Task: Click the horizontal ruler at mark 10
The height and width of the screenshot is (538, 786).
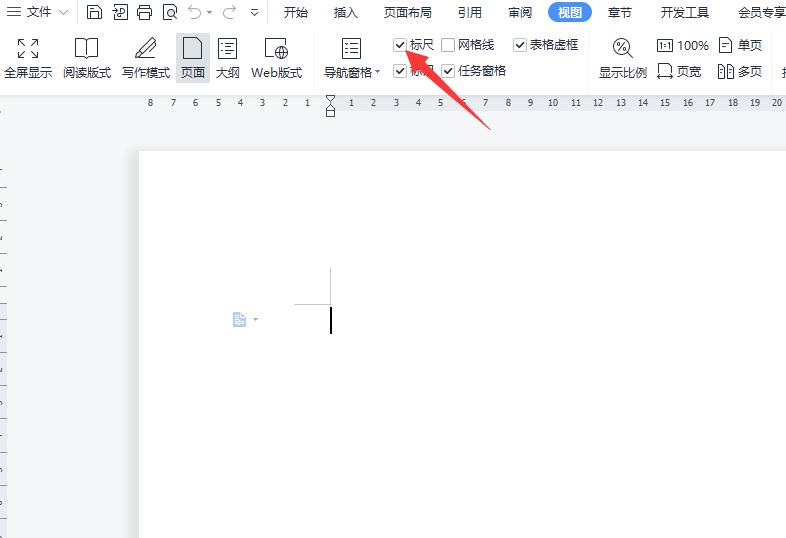Action: coord(553,103)
